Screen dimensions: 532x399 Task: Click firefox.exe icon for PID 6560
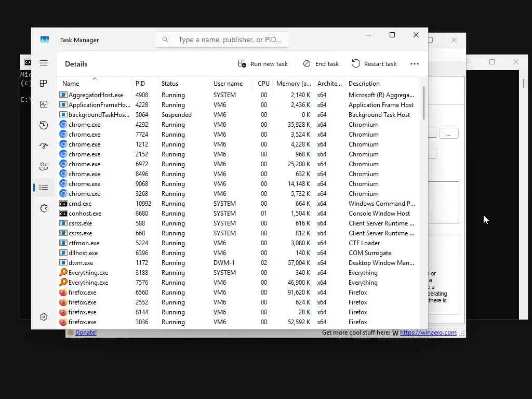click(63, 292)
